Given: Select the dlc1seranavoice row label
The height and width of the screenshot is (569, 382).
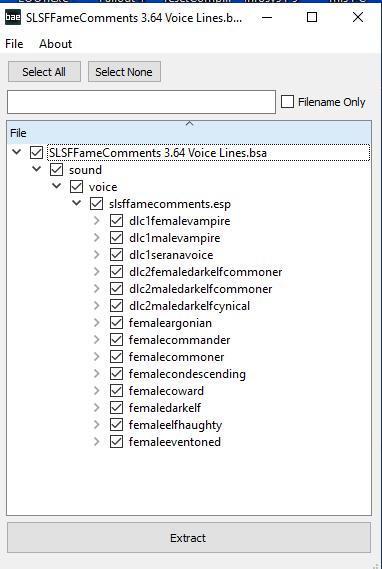Looking at the screenshot, I should pyautogui.click(x=171, y=255).
